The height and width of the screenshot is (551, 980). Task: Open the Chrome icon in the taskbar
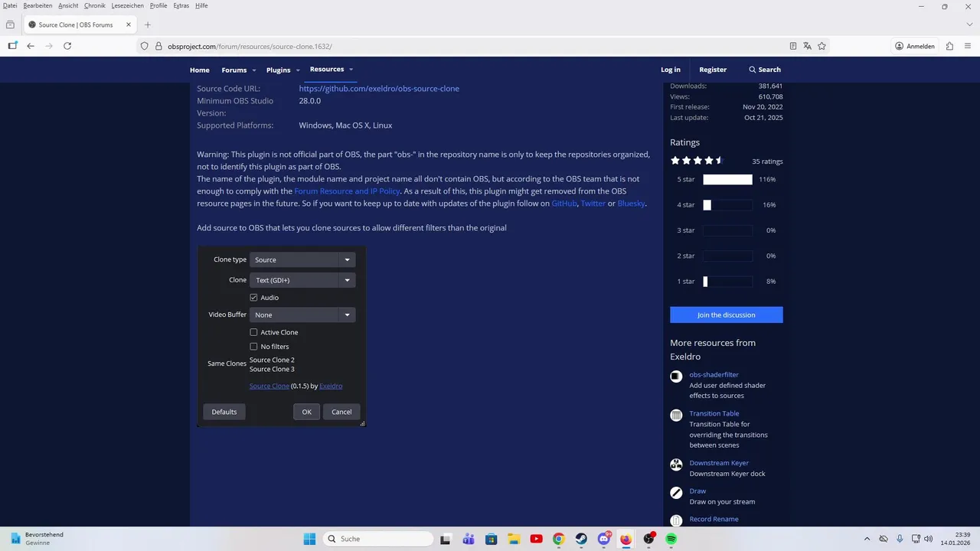click(x=559, y=539)
